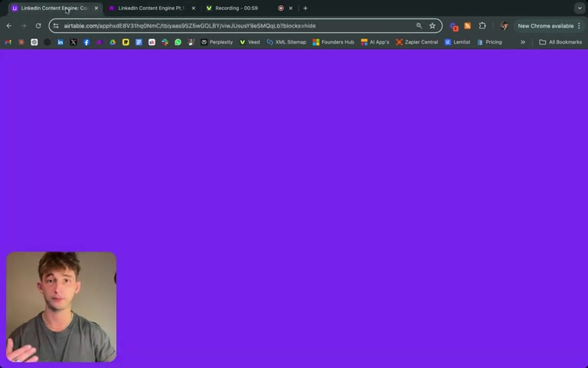Open the white square ChatGPT-style bookmark

34,42
